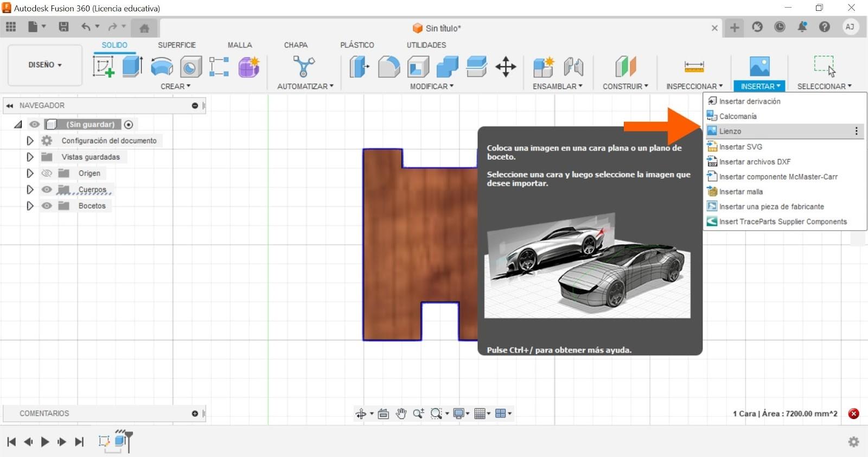Select the Measure ruler icon
The width and height of the screenshot is (868, 457).
click(694, 67)
